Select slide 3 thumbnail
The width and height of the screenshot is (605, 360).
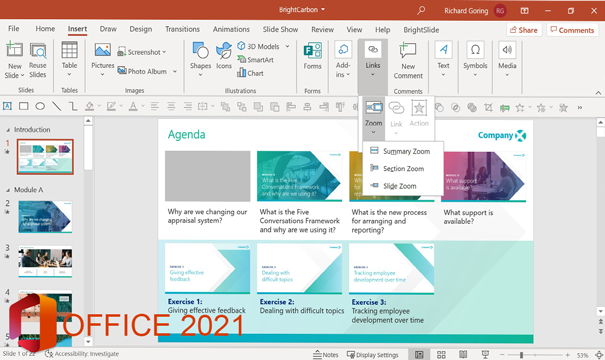(x=45, y=262)
